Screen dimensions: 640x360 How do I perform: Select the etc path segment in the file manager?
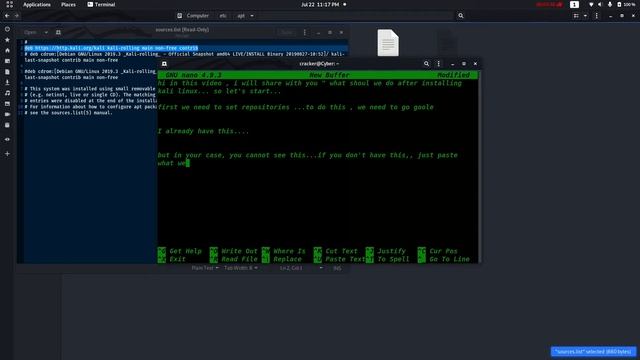[223, 16]
